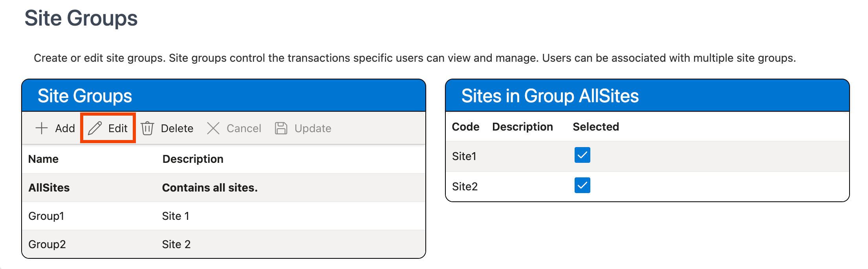Toggle the Site2 Selected checkbox
The width and height of the screenshot is (868, 269).
[582, 185]
